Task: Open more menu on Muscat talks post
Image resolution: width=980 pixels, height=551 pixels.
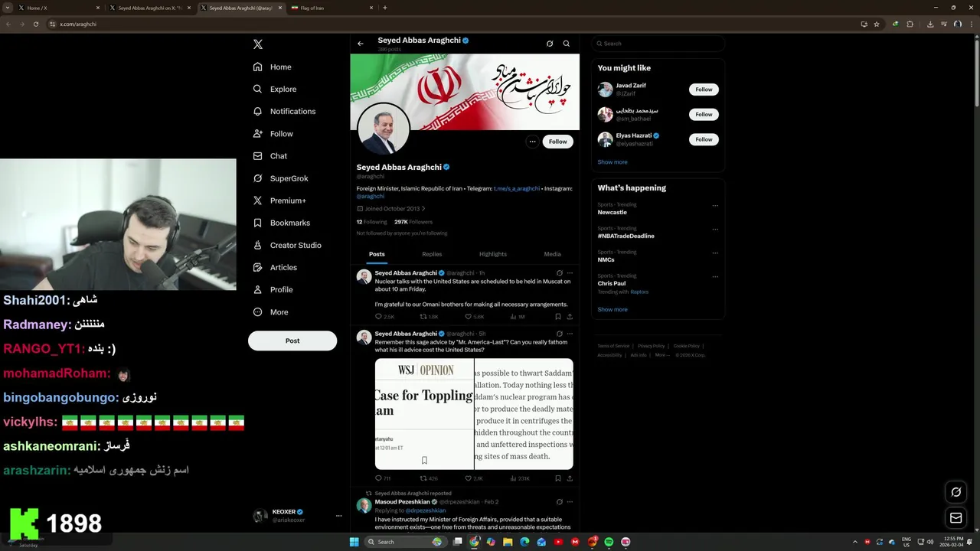Action: click(570, 272)
